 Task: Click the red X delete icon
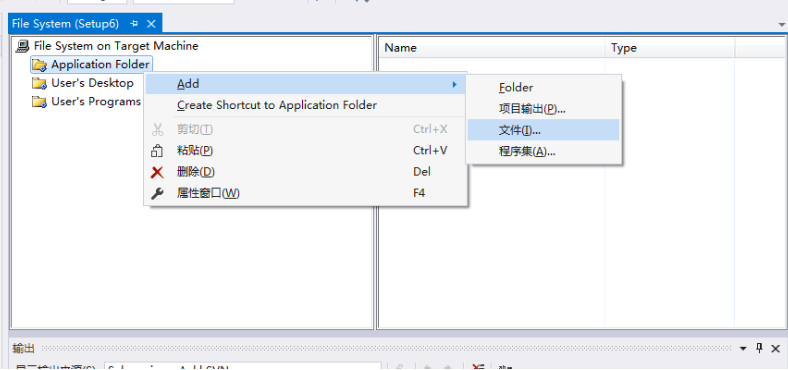pos(157,172)
